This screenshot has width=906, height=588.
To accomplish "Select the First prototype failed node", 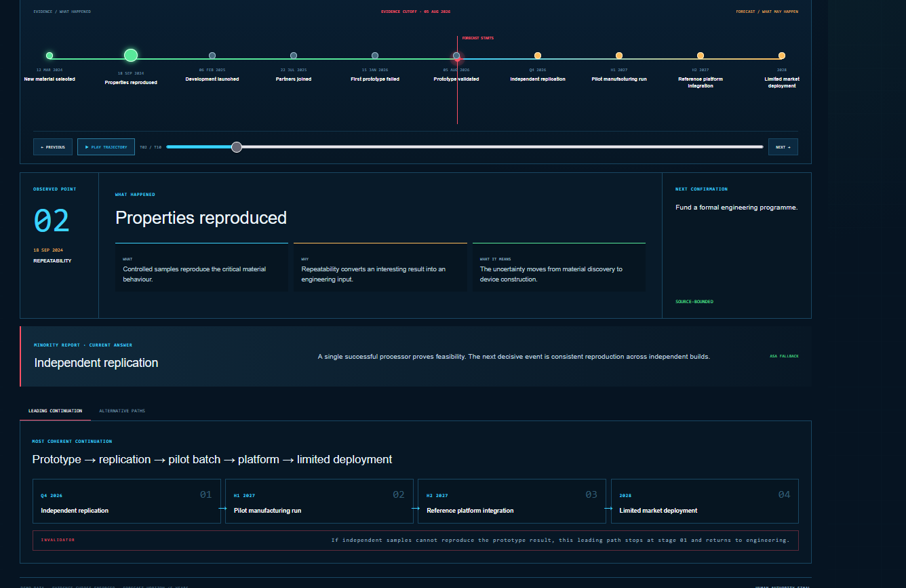I will click(375, 56).
